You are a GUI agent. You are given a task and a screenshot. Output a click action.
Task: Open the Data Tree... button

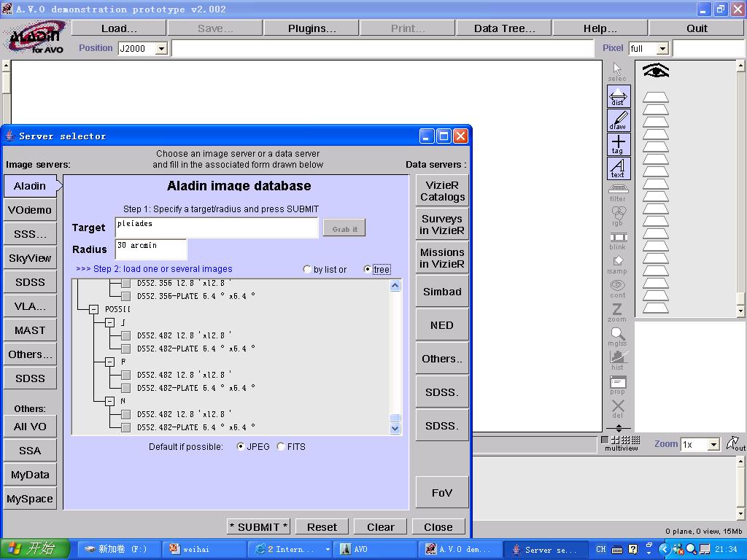pos(504,28)
